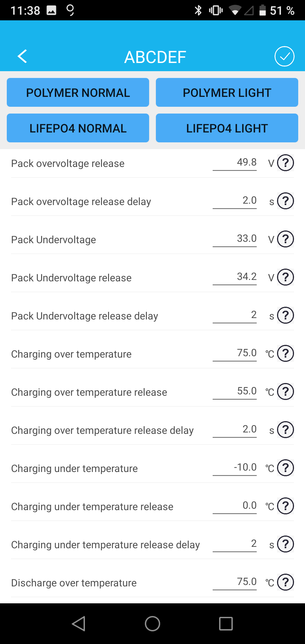View help for Charging under temperature release
Viewport: 305px width, 644px height.
[286, 506]
